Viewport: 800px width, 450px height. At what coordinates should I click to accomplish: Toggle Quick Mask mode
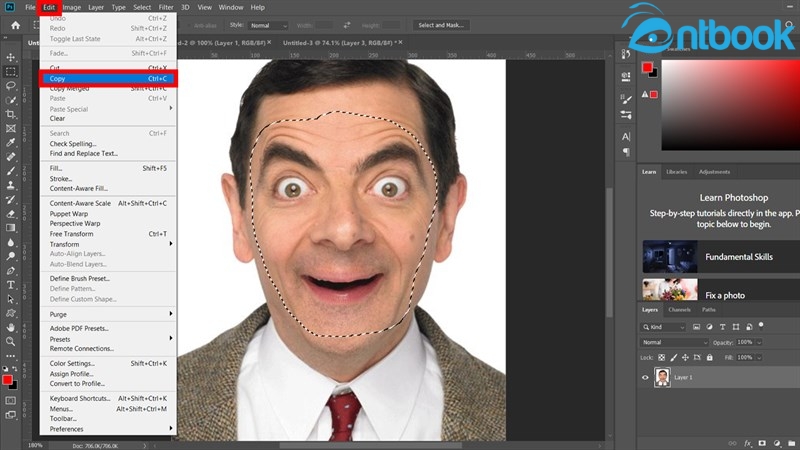10,401
